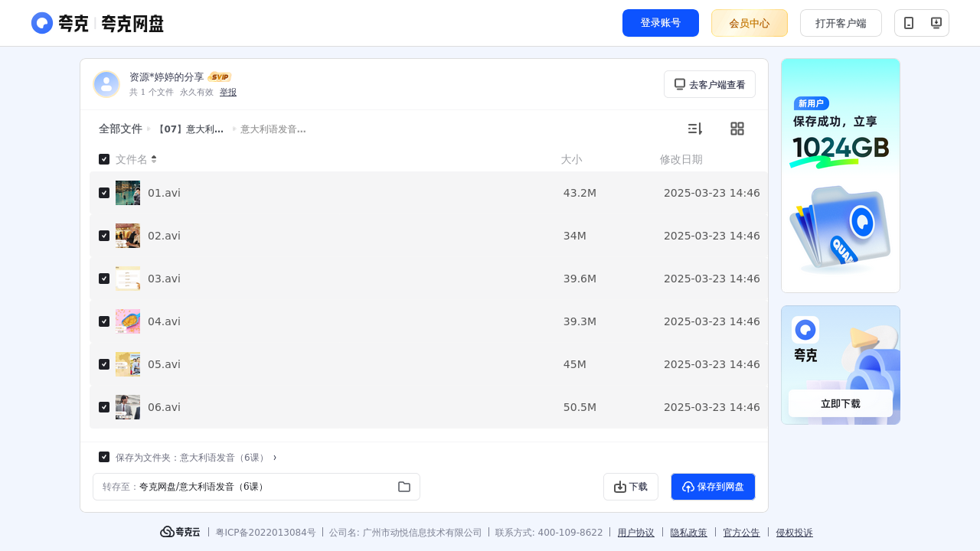This screenshot has width=980, height=551.
Task: Click file name 04.avi
Action: tap(164, 321)
